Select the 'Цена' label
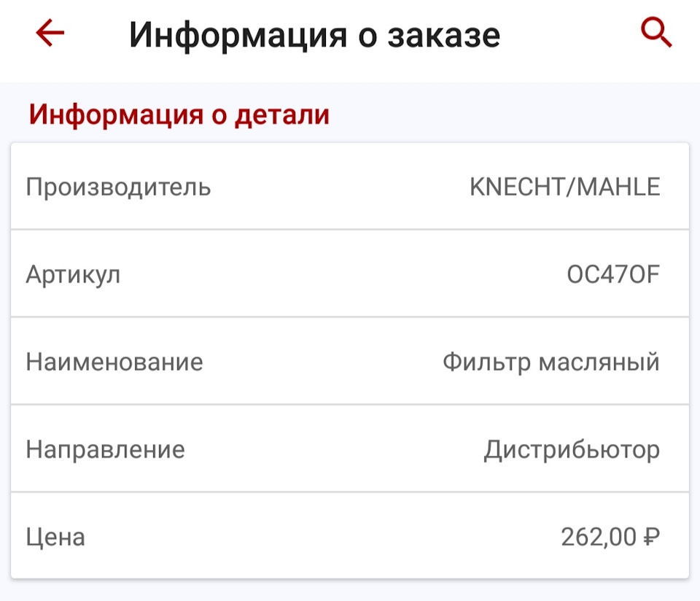Screen dimensions: 700x601 (55, 538)
